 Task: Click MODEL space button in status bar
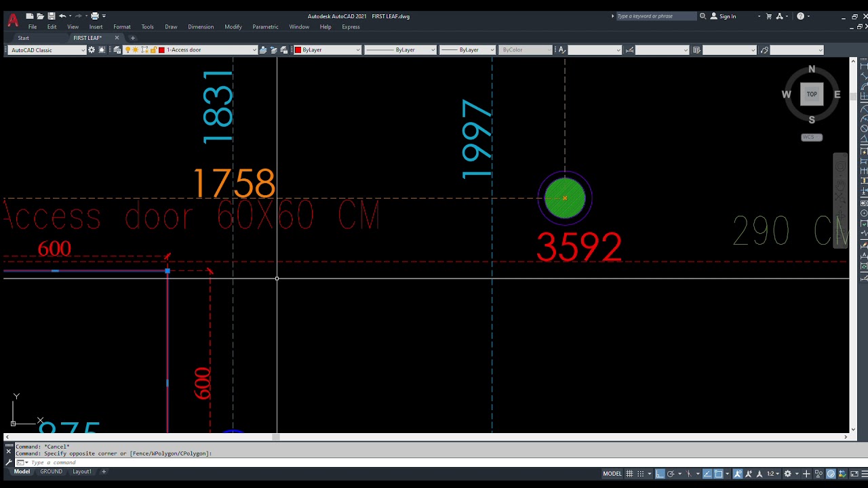[612, 474]
